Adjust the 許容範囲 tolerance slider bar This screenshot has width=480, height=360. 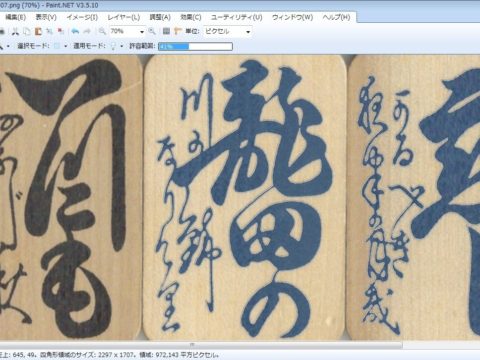(x=195, y=46)
